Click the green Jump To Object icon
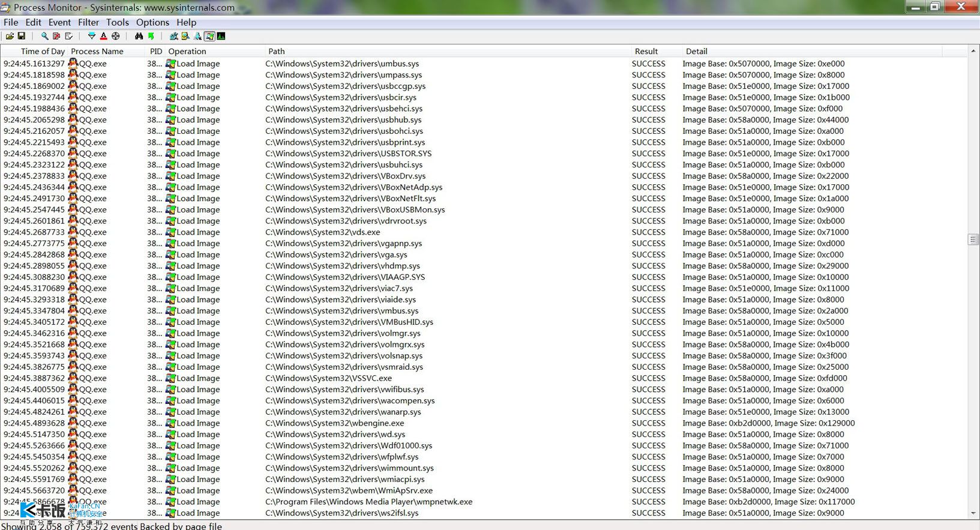This screenshot has height=530, width=980. click(151, 36)
